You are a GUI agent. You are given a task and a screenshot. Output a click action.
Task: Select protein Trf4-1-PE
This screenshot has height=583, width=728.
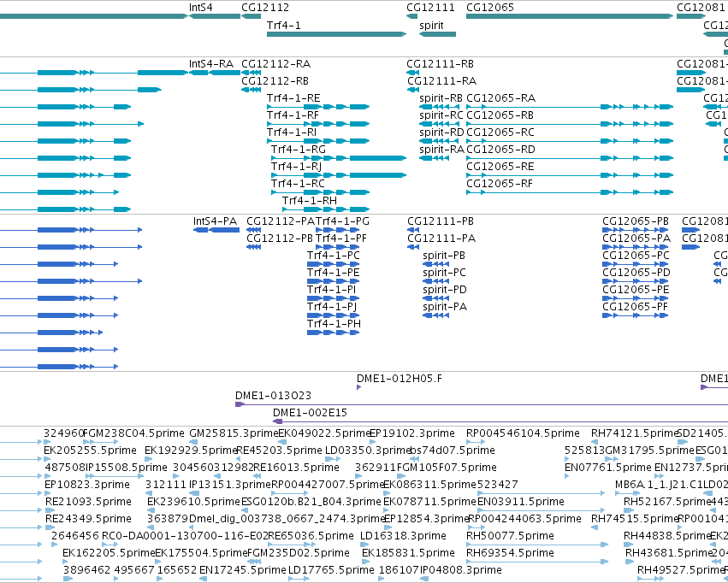pos(334,281)
